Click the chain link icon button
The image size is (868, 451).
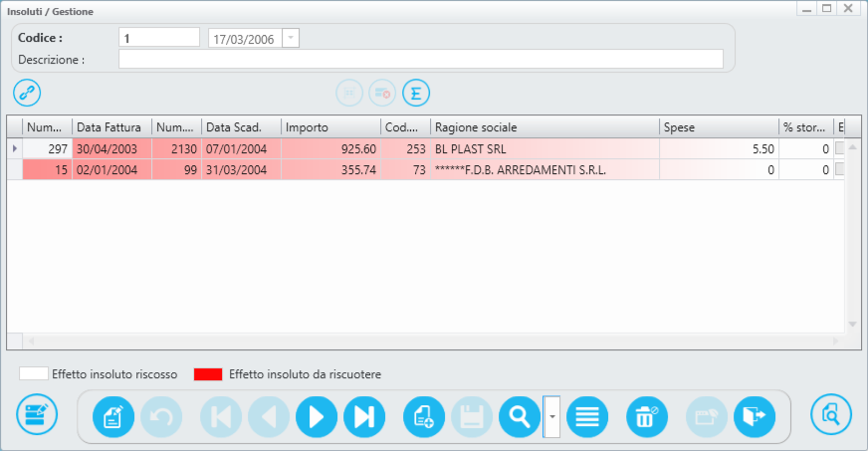(x=27, y=94)
